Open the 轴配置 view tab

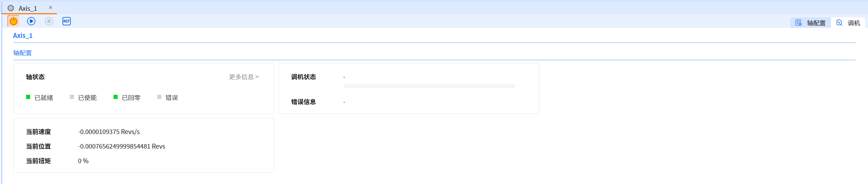(816, 23)
